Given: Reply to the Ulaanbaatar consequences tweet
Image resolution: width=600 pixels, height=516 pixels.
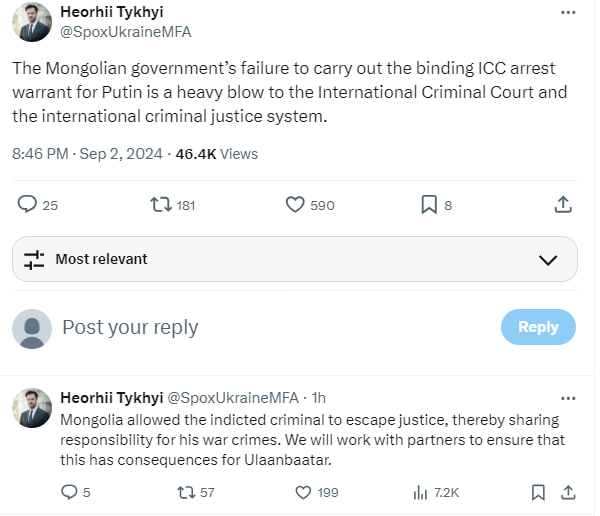Looking at the screenshot, I should pyautogui.click(x=69, y=492).
